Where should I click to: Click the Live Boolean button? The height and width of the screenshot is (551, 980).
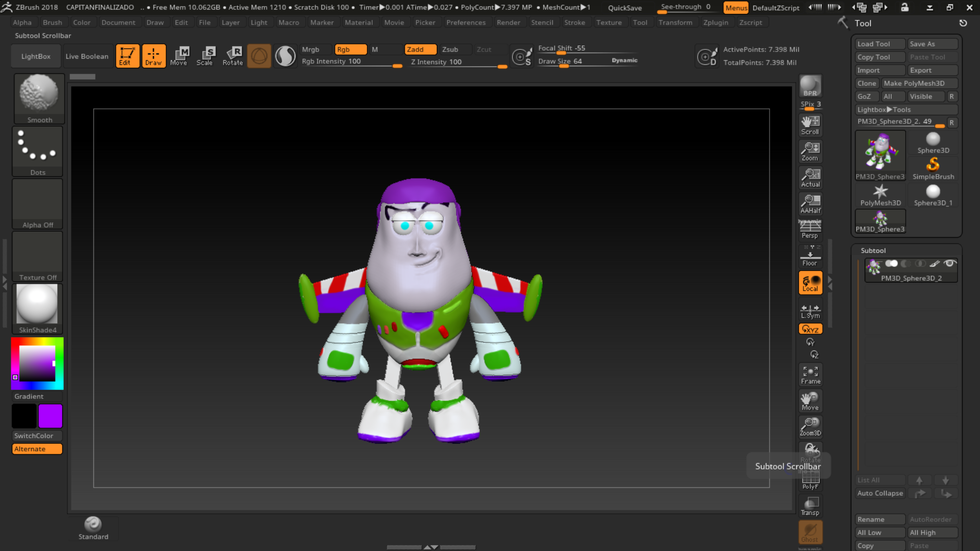click(x=87, y=56)
